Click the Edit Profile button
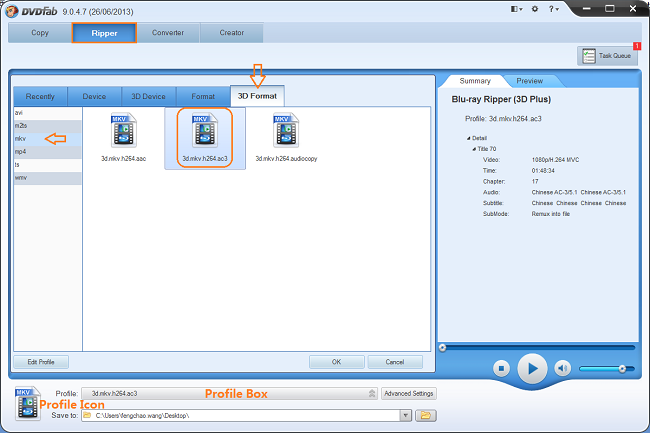The height and width of the screenshot is (433, 650). click(x=41, y=362)
